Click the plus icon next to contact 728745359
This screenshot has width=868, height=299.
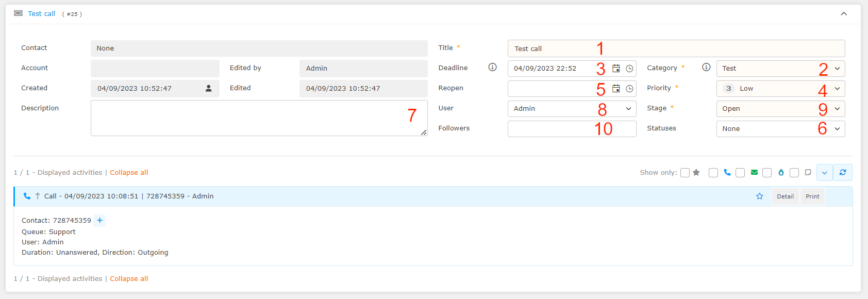(x=100, y=221)
